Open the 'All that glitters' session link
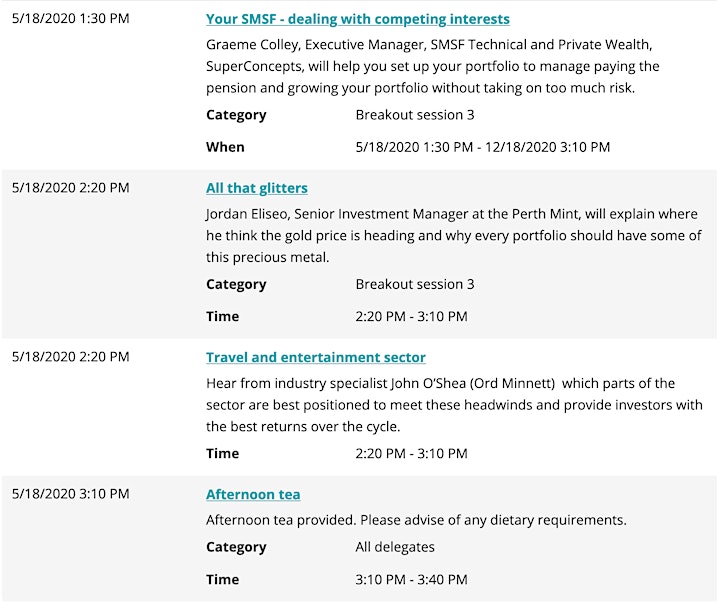This screenshot has height=603, width=720. click(x=257, y=188)
